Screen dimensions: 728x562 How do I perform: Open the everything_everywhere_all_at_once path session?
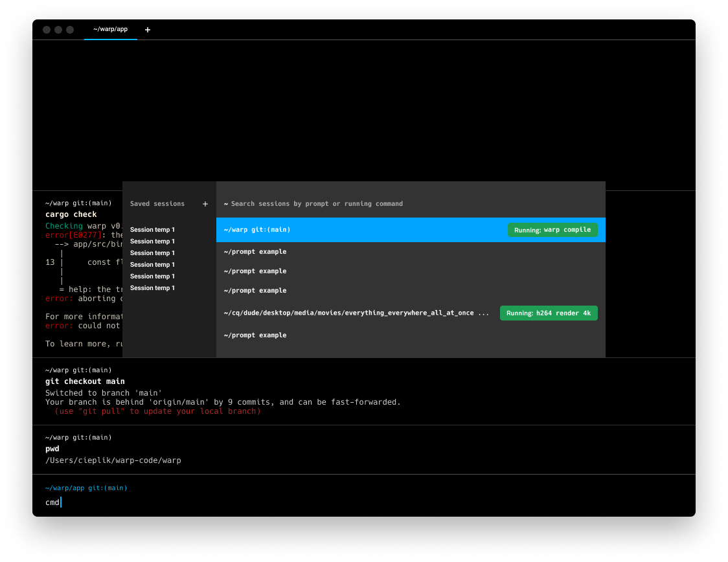[356, 313]
